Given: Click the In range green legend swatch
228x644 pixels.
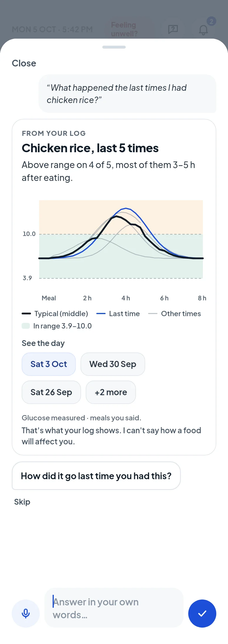Looking at the screenshot, I should pos(26,326).
